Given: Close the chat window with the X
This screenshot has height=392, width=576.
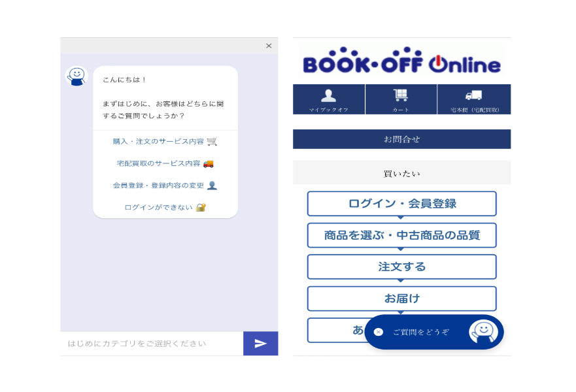Looking at the screenshot, I should pyautogui.click(x=269, y=46).
